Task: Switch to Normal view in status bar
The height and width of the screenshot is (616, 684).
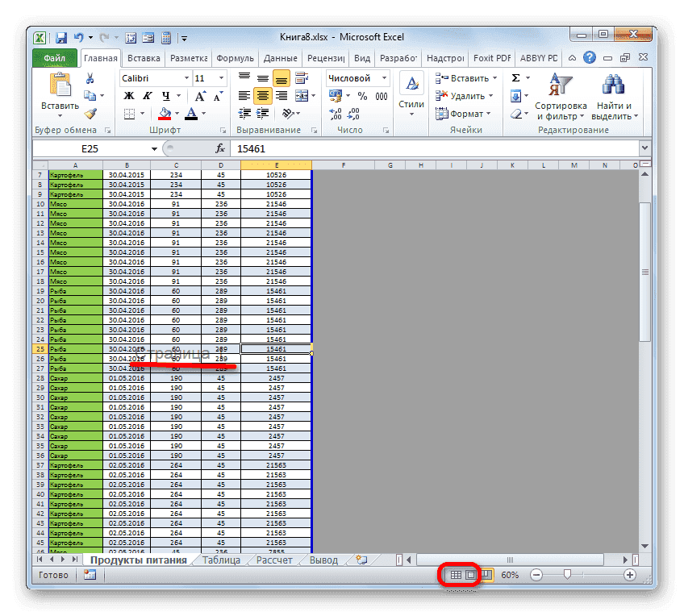Action: click(x=456, y=575)
